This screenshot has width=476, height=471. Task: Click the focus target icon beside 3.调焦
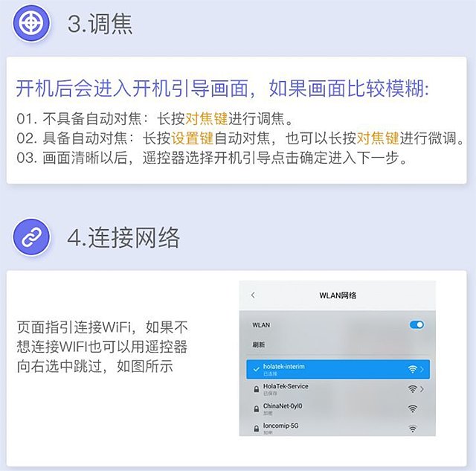(x=31, y=23)
